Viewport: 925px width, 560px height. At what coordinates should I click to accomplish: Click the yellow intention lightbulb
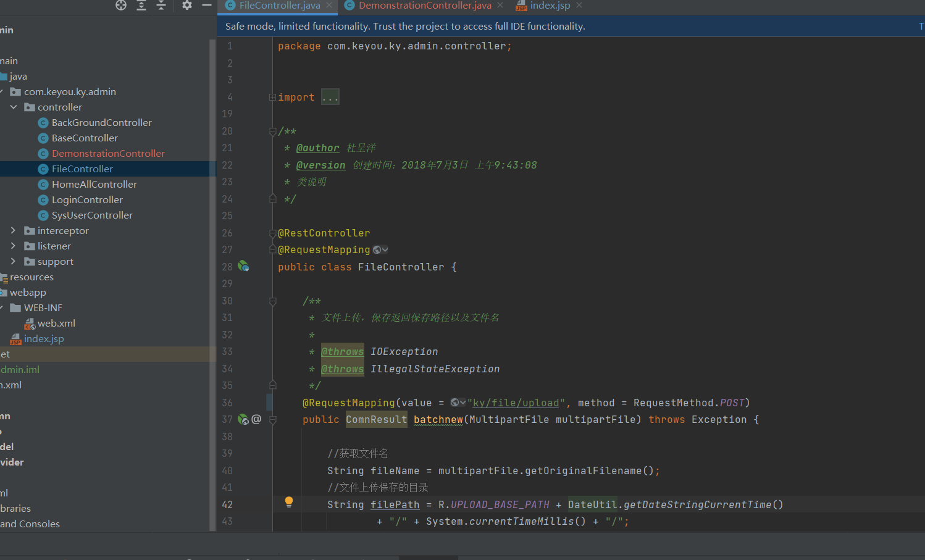(x=288, y=502)
